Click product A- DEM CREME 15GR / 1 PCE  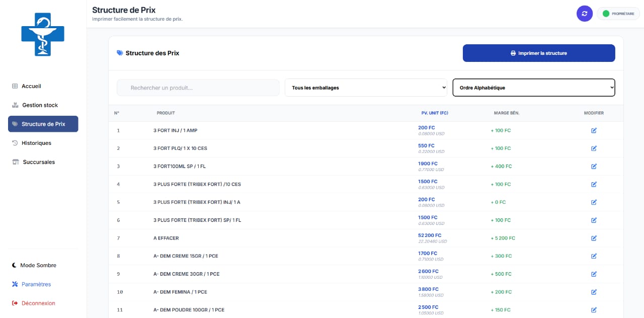(186, 256)
